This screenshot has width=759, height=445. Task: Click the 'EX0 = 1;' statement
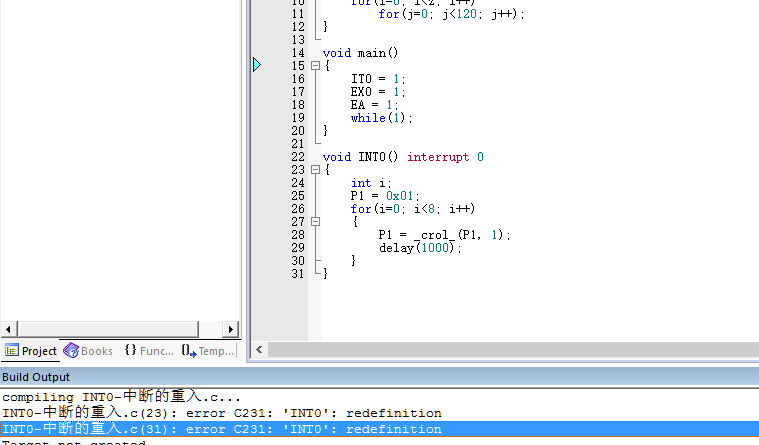[x=378, y=92]
